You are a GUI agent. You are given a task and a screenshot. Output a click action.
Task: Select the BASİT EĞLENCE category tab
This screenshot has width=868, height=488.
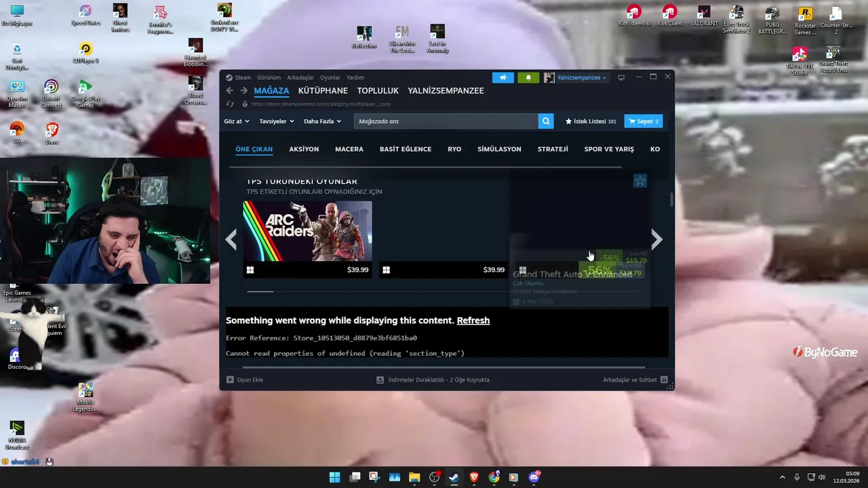click(406, 149)
